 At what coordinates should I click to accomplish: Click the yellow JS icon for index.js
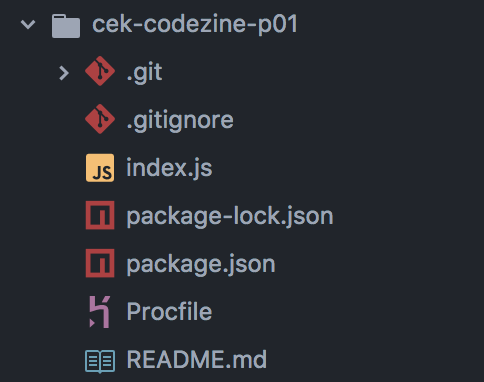100,168
